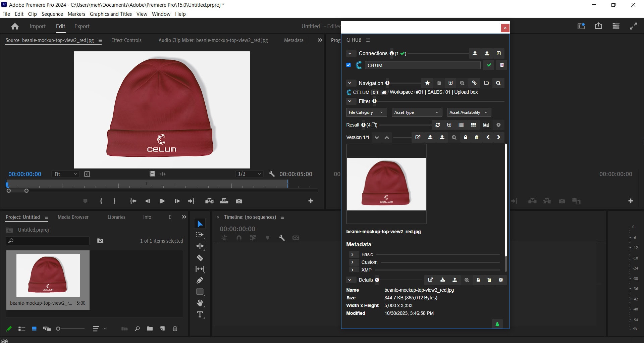Image resolution: width=644 pixels, height=343 pixels.
Task: Open the Sequence menu
Action: (52, 14)
